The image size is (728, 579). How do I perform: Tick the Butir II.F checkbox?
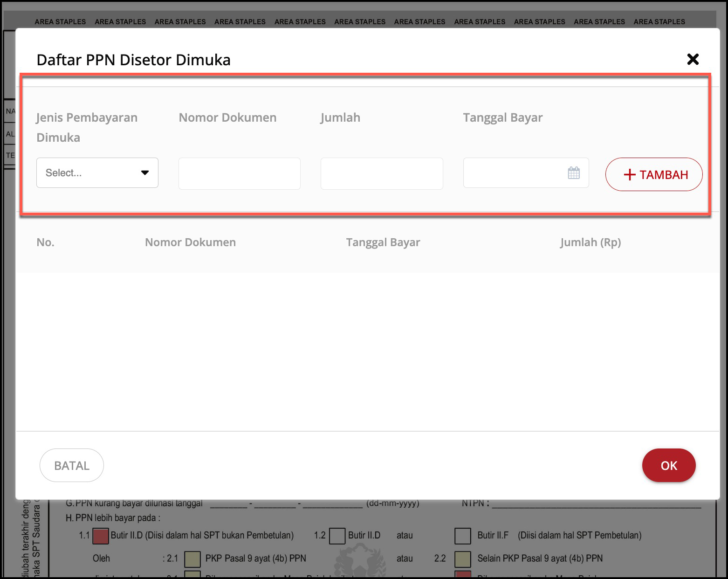click(x=462, y=536)
